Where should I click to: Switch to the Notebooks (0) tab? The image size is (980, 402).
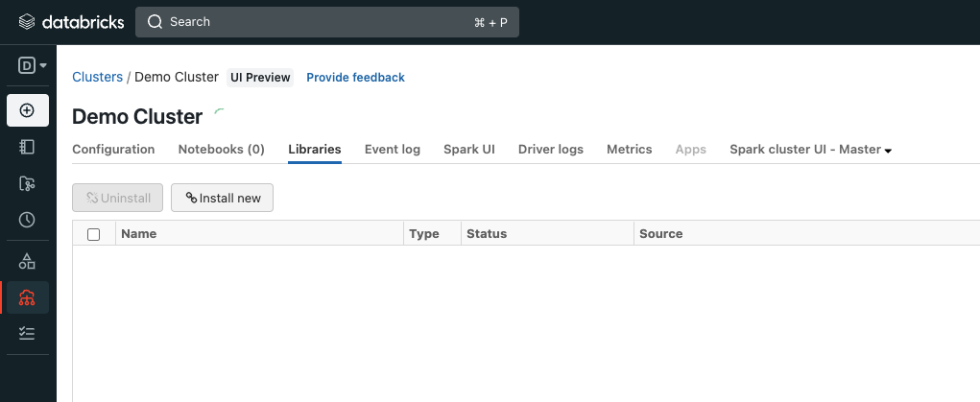[222, 150]
